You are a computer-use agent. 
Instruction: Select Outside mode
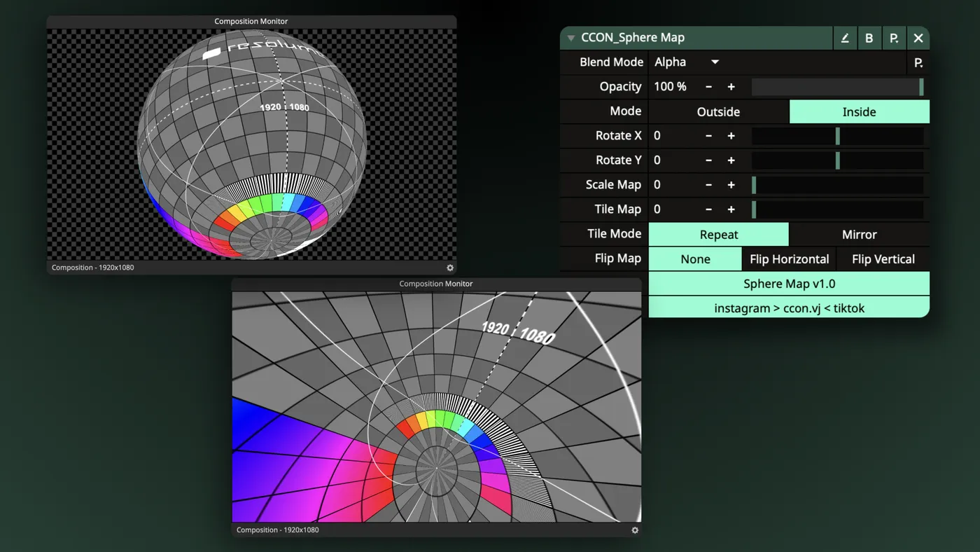(x=718, y=111)
